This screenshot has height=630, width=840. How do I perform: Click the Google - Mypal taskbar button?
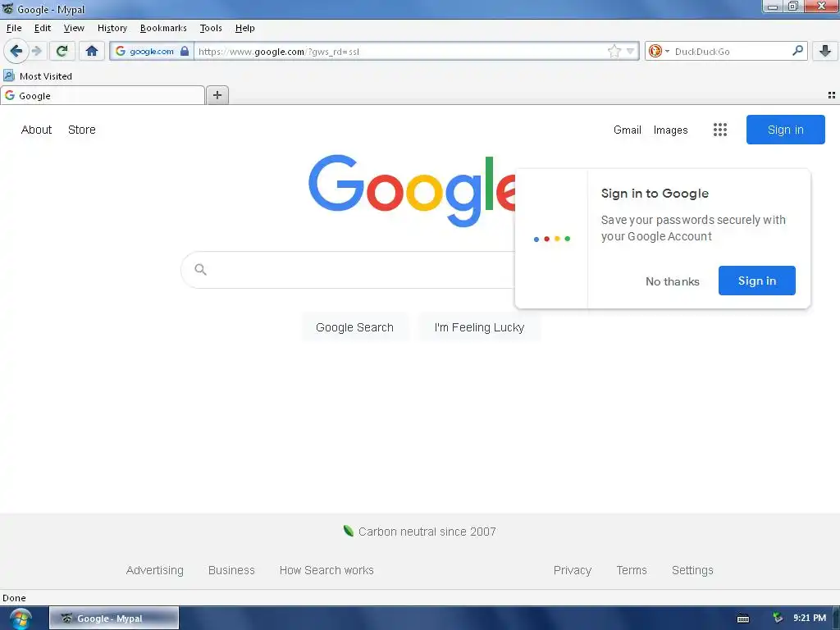click(x=114, y=619)
